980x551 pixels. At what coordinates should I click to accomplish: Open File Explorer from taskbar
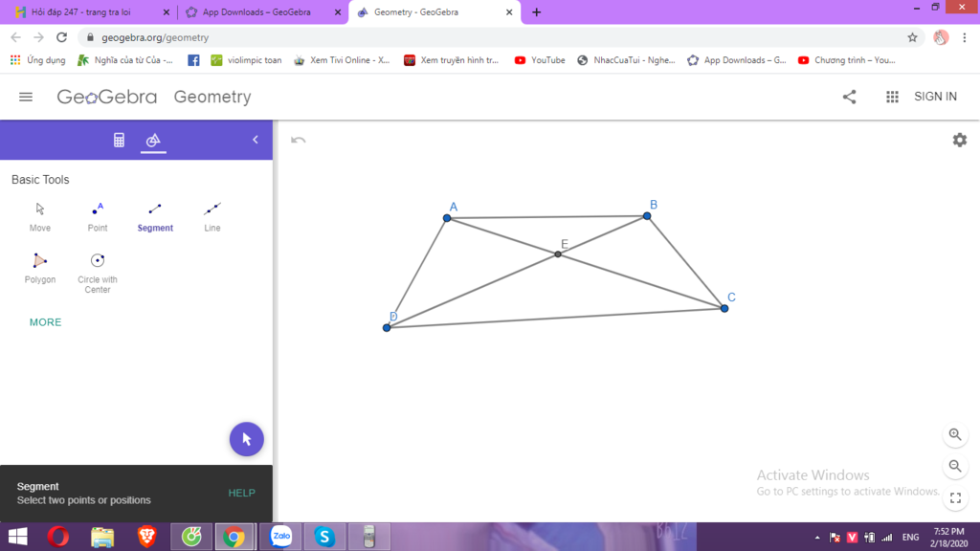pyautogui.click(x=102, y=537)
